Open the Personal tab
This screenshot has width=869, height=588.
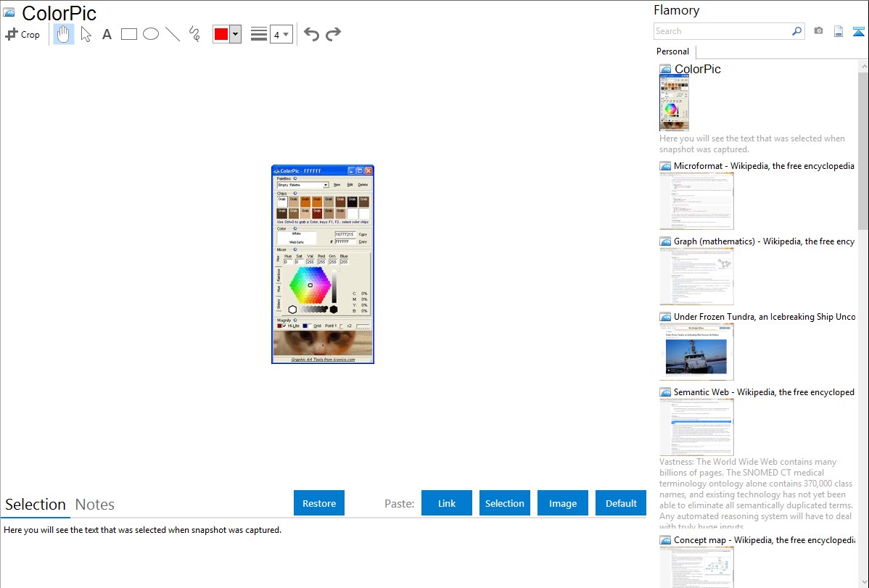[x=672, y=51]
